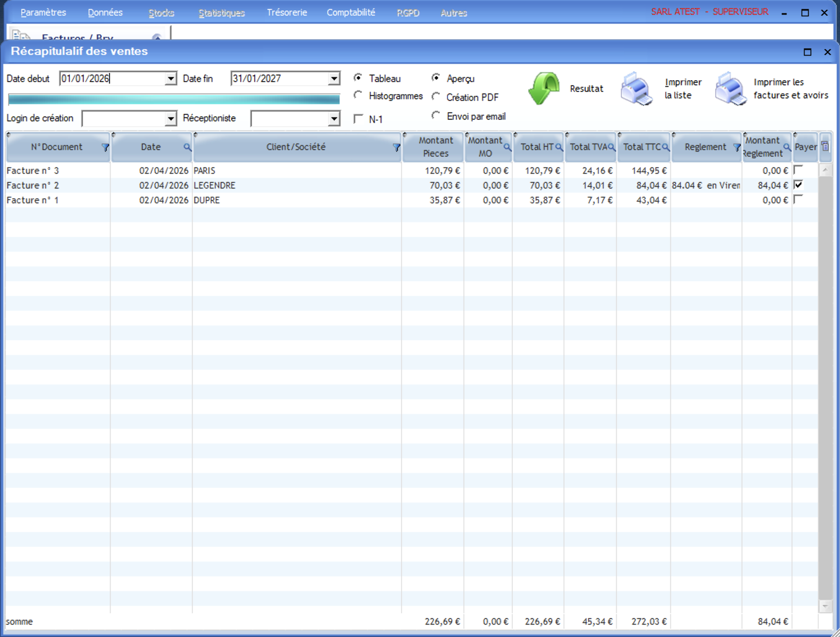Image resolution: width=840 pixels, height=637 pixels.
Task: Open the filter funnel on N°Document column
Action: pyautogui.click(x=105, y=148)
